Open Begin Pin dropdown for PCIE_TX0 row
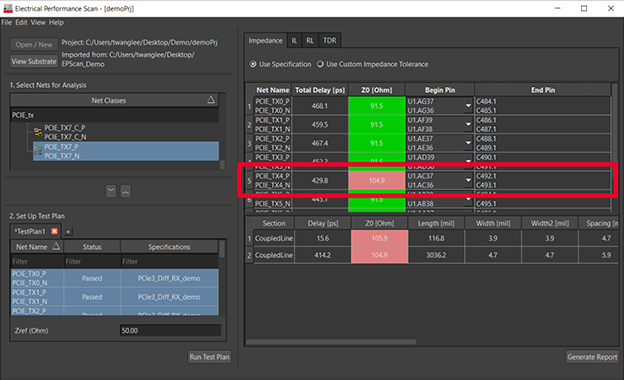The image size is (624, 380). pyautogui.click(x=468, y=106)
